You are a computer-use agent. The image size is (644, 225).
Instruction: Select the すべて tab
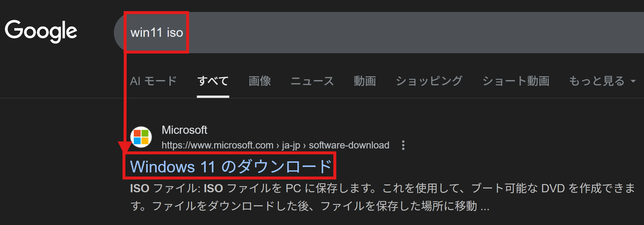pos(213,81)
